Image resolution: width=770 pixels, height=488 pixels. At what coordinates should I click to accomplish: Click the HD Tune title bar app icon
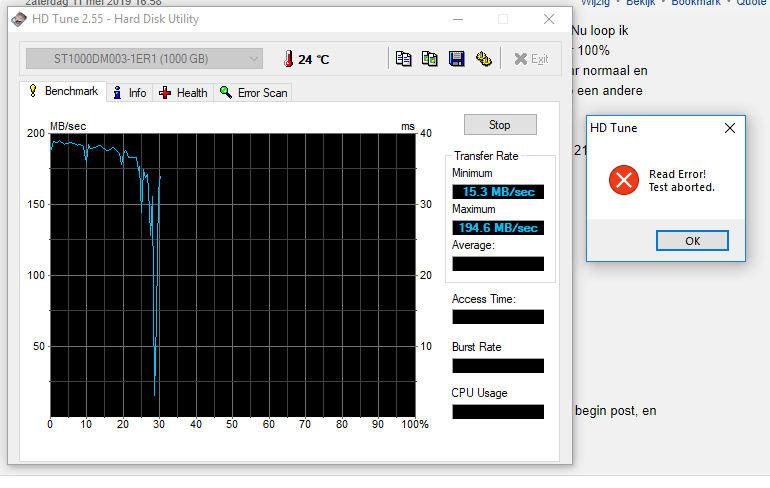[19, 20]
